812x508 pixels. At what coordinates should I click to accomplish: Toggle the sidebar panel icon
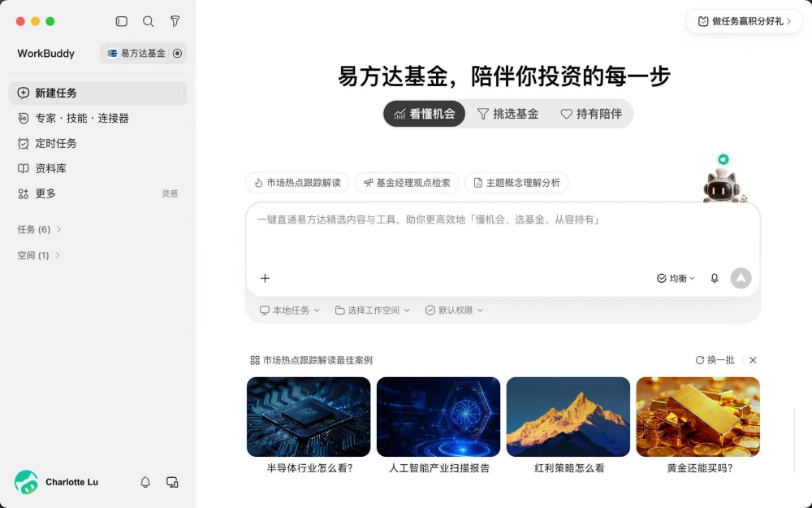tap(121, 21)
